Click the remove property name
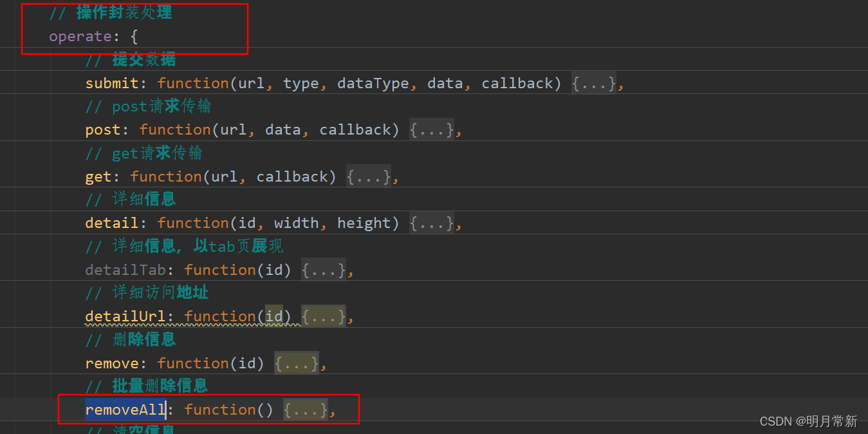Viewport: 868px width, 434px height. tap(112, 363)
